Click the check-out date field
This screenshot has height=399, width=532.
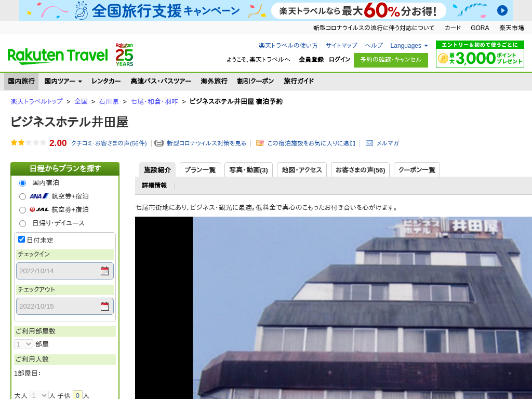click(x=65, y=306)
